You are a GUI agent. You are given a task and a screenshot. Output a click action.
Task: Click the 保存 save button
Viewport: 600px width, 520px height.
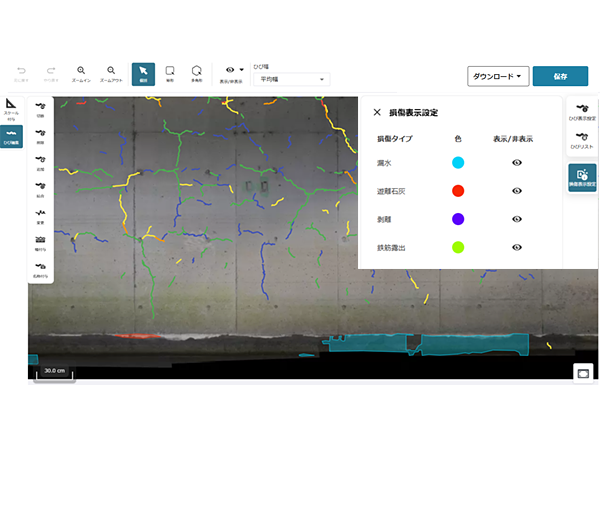click(560, 76)
